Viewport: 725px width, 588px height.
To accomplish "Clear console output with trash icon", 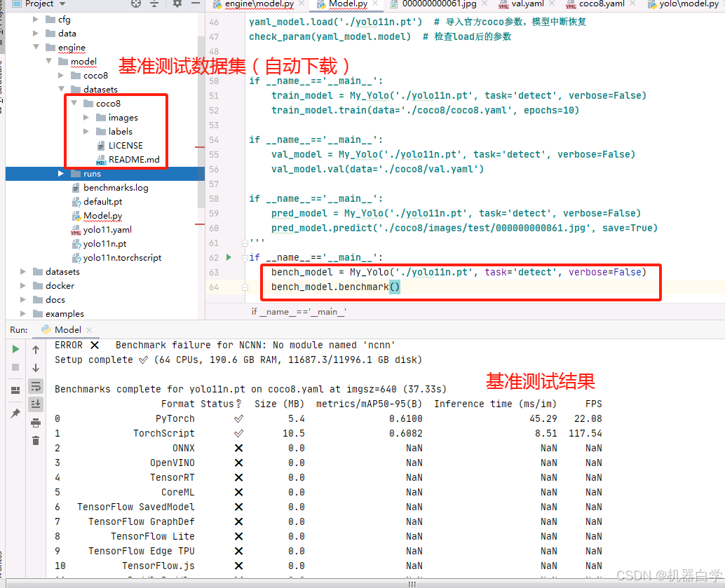I will click(36, 441).
